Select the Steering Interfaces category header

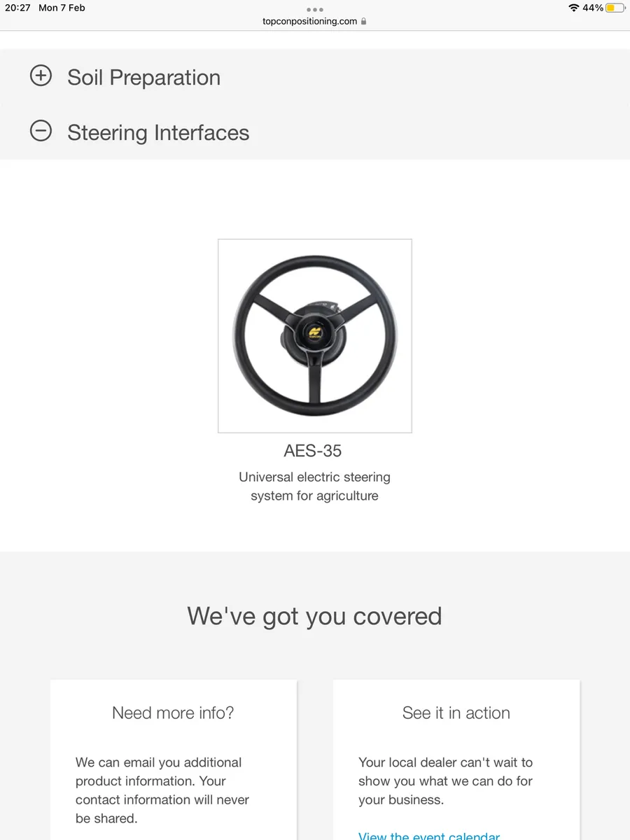[158, 132]
